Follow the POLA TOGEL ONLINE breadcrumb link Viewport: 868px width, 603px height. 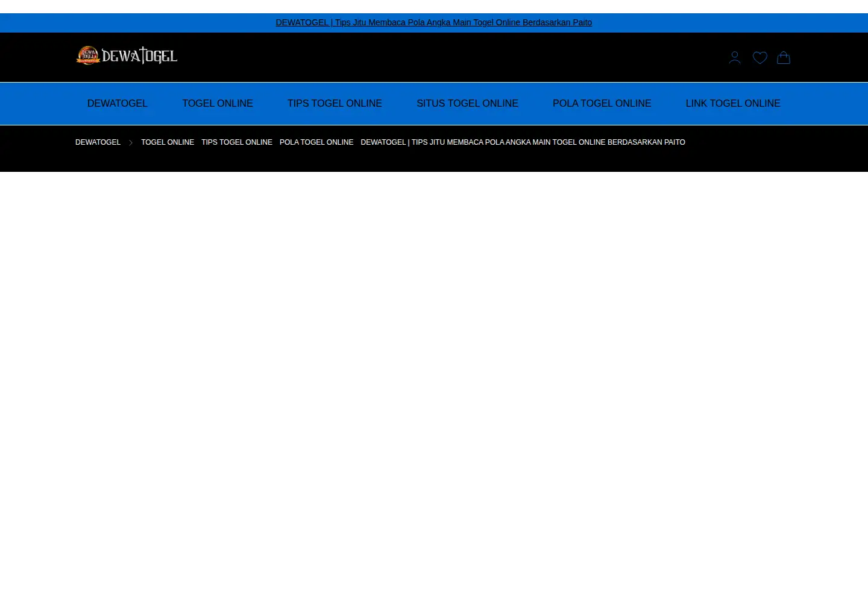tap(316, 142)
